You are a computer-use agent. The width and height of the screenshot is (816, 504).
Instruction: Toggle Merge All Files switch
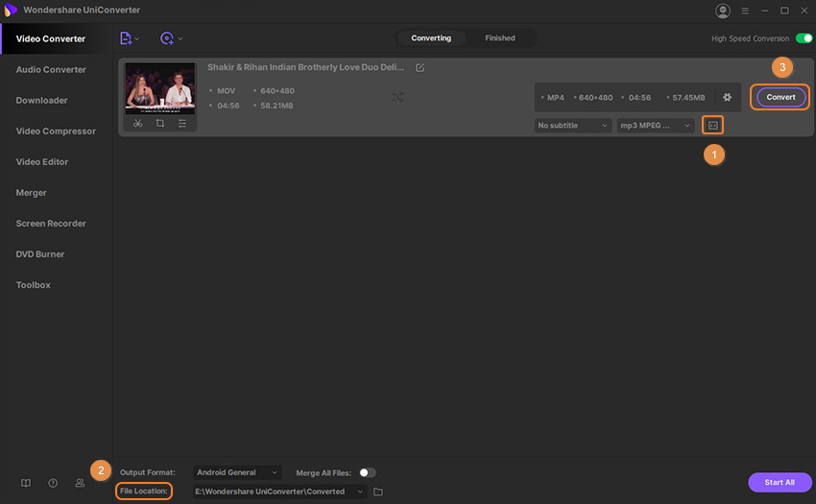coord(367,472)
